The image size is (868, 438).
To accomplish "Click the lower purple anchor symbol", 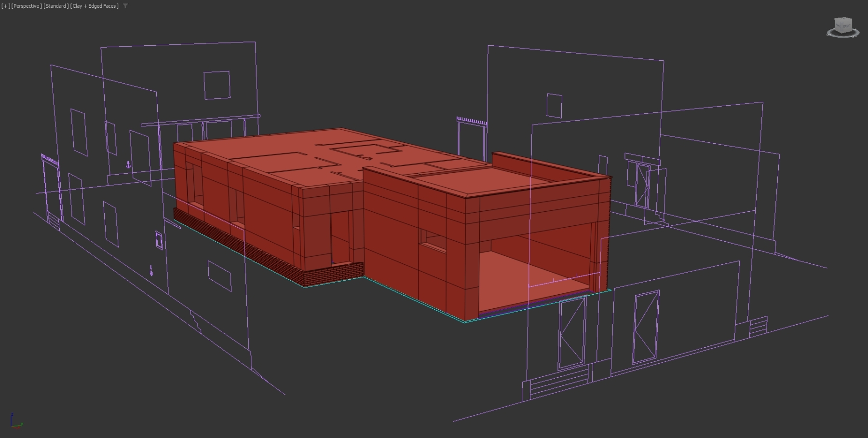I will tap(151, 270).
